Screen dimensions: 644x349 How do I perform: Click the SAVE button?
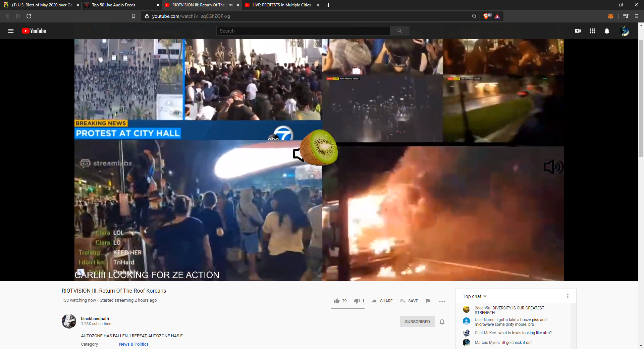pos(409,301)
